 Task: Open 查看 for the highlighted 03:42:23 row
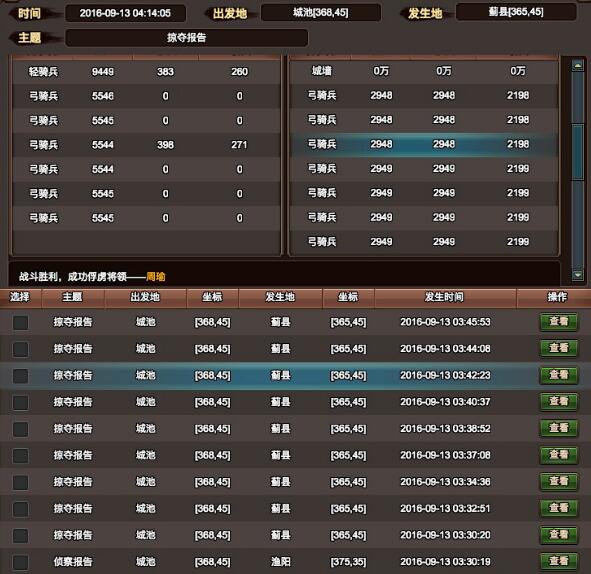[x=559, y=375]
